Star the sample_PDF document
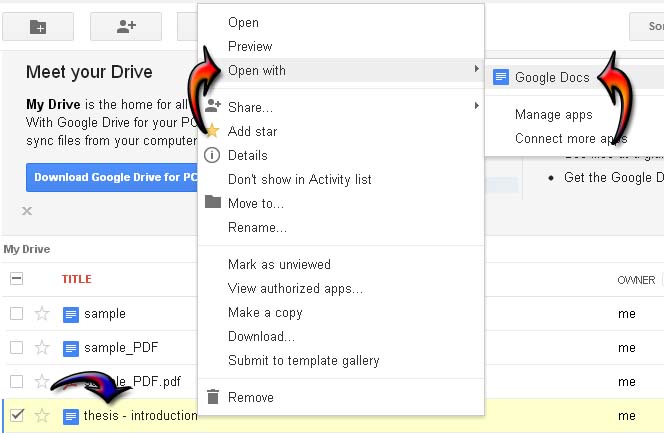Screen dimensions: 664x437 [42, 347]
